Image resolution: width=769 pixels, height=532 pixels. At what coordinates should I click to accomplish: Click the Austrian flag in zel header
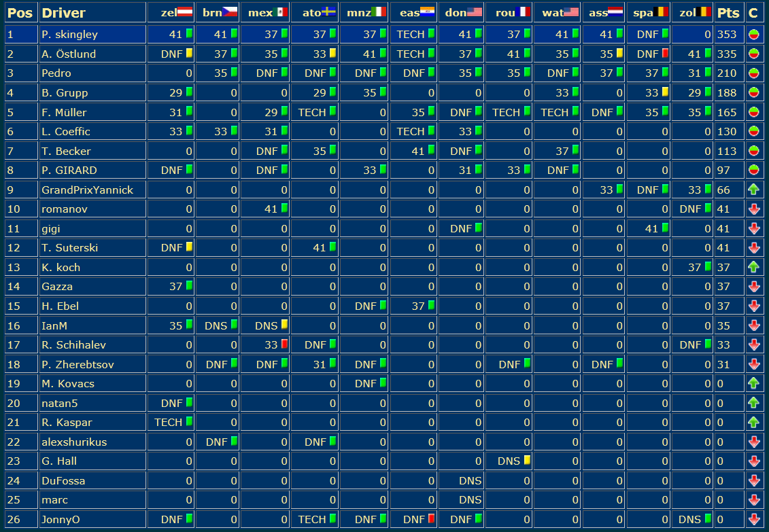pos(185,12)
